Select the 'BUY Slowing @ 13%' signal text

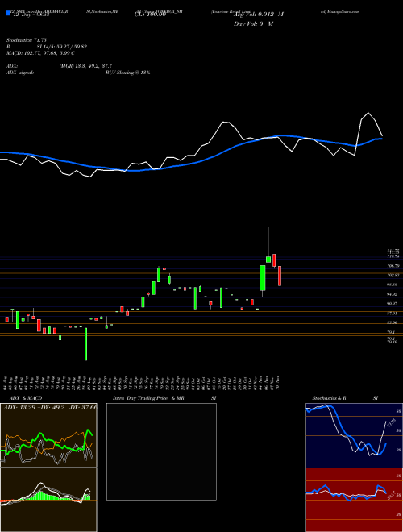(127, 73)
